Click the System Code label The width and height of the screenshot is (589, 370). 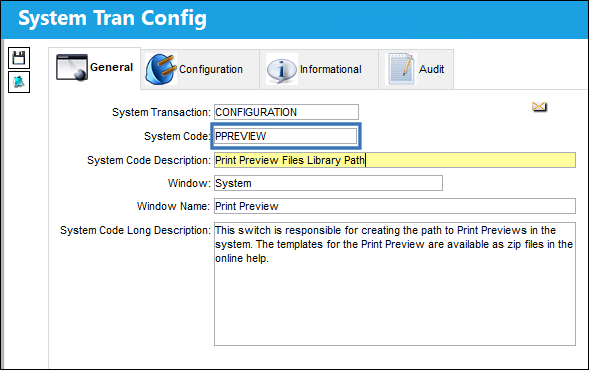coord(177,136)
